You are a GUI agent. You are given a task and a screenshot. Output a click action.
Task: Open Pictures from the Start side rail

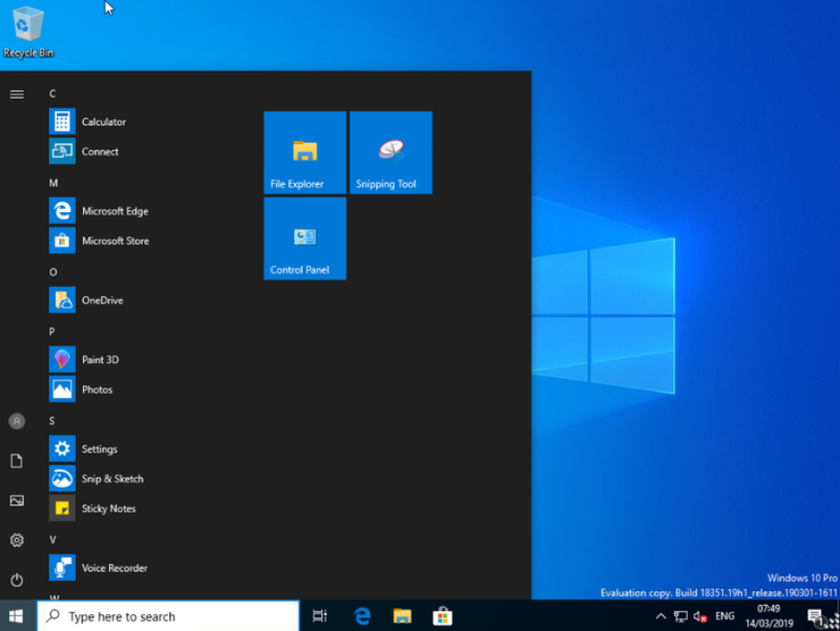[x=17, y=501]
